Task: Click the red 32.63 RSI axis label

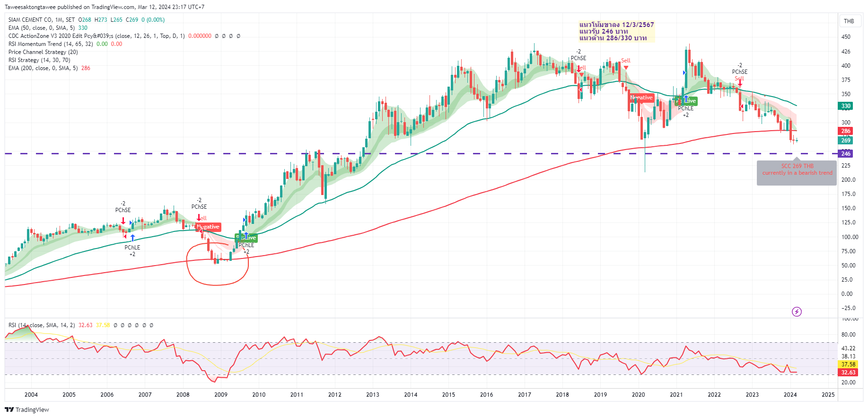Action: [848, 373]
